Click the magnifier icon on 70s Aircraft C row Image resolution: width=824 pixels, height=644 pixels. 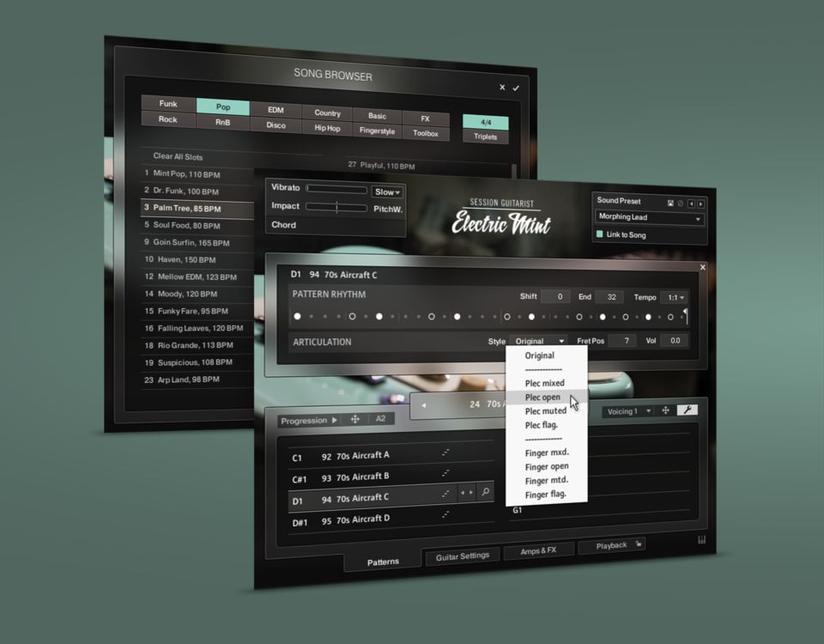coord(486,493)
